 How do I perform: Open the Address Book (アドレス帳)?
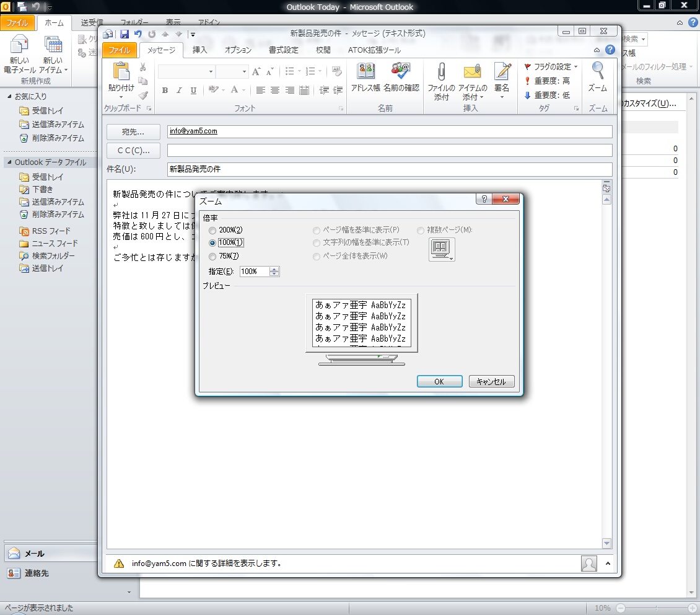365,77
